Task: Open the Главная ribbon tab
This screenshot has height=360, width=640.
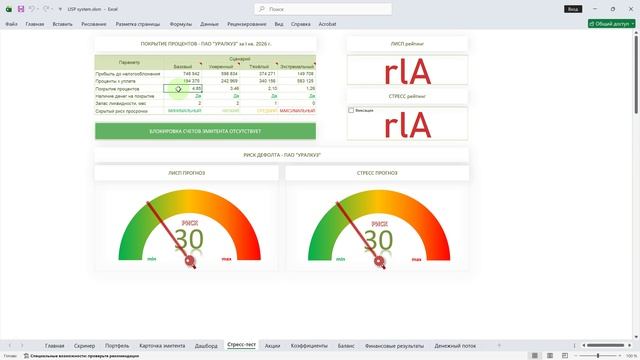Action: pyautogui.click(x=35, y=24)
